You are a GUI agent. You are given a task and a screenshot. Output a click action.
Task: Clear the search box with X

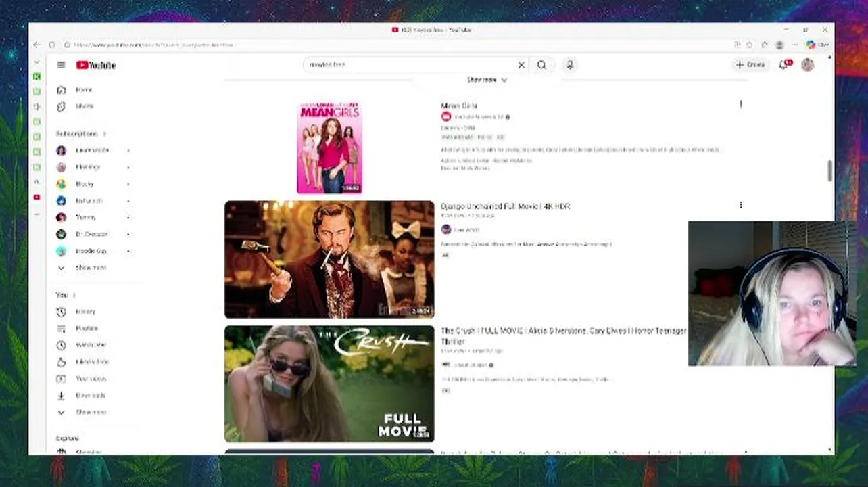coord(521,65)
